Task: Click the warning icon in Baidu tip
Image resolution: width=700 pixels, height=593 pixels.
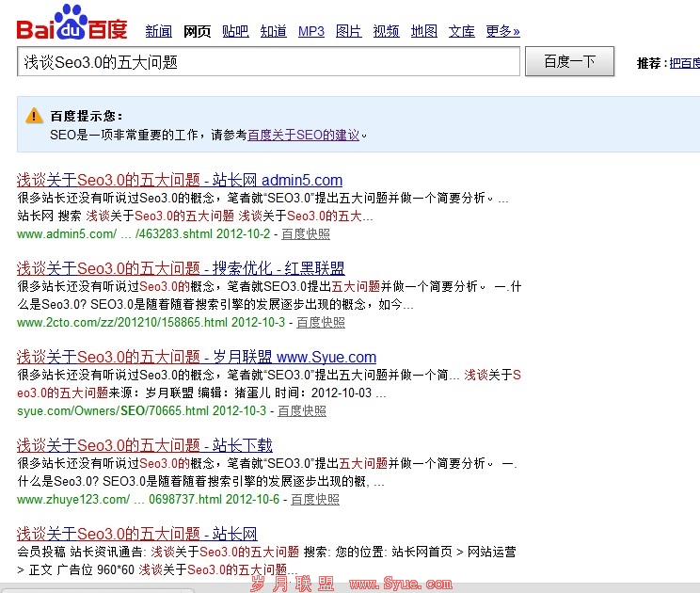Action: (35, 116)
